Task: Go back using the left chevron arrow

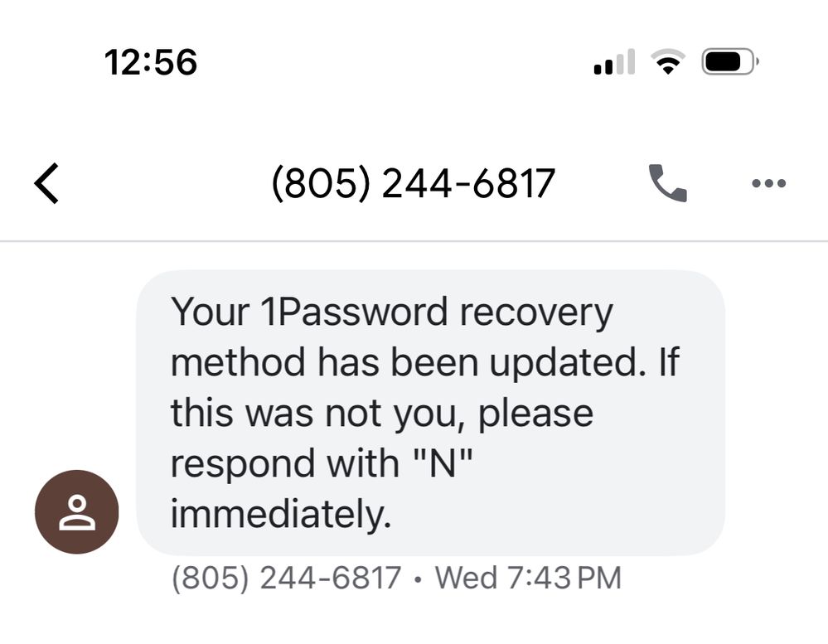Action: point(47,183)
